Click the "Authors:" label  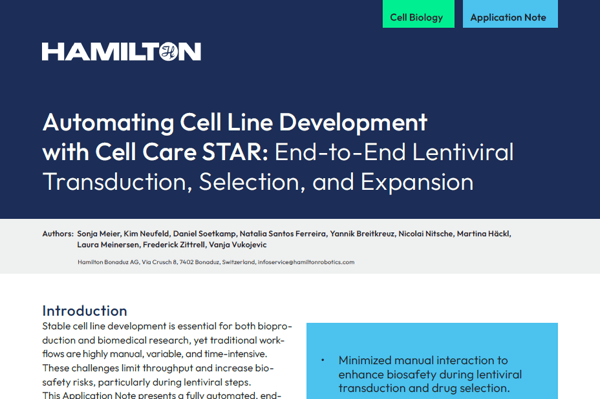58,234
